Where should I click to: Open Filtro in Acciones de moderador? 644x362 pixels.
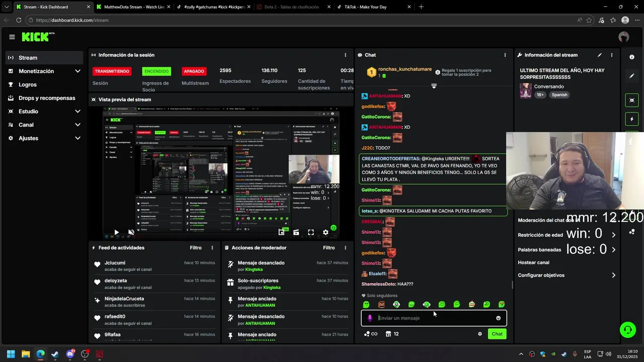coord(329,248)
